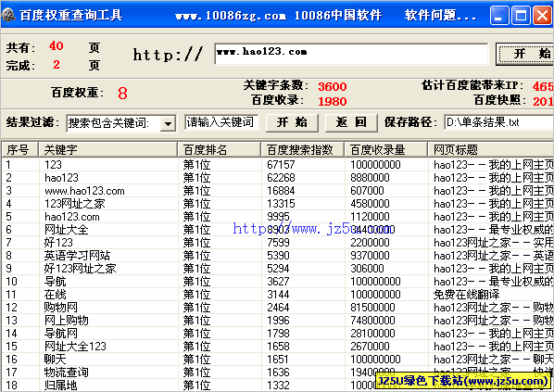Screen dimensions: 554x392
Task: Click the 保存路径 field showing D:\单条结果.txt
Action: tap(499, 122)
